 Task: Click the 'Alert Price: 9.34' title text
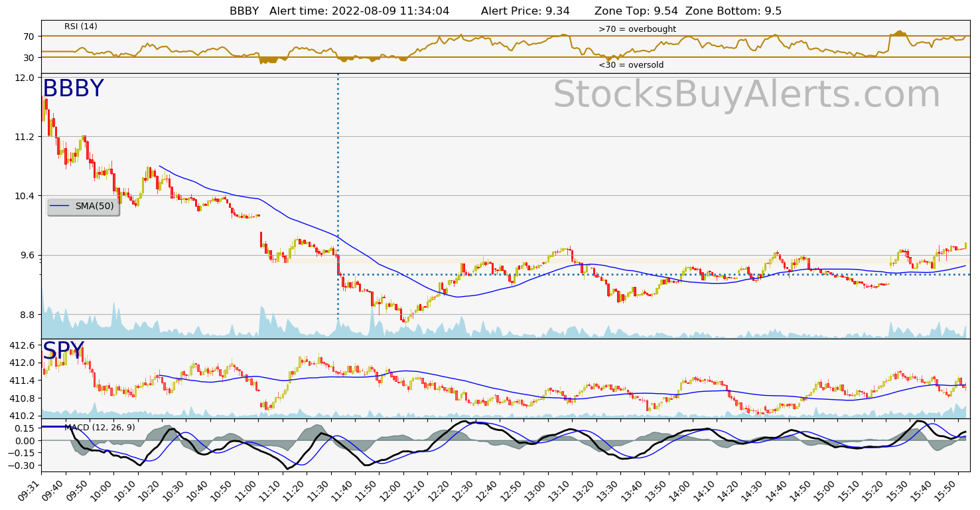(525, 11)
